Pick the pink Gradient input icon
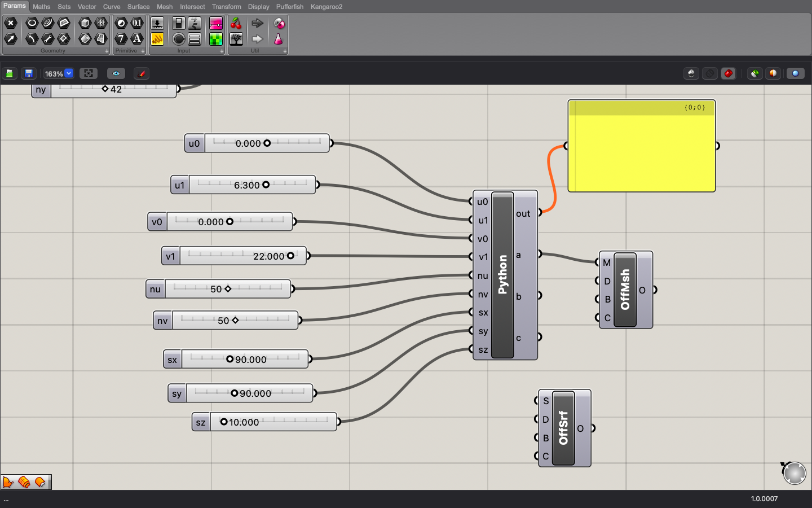This screenshot has height=508, width=812. 216,23
